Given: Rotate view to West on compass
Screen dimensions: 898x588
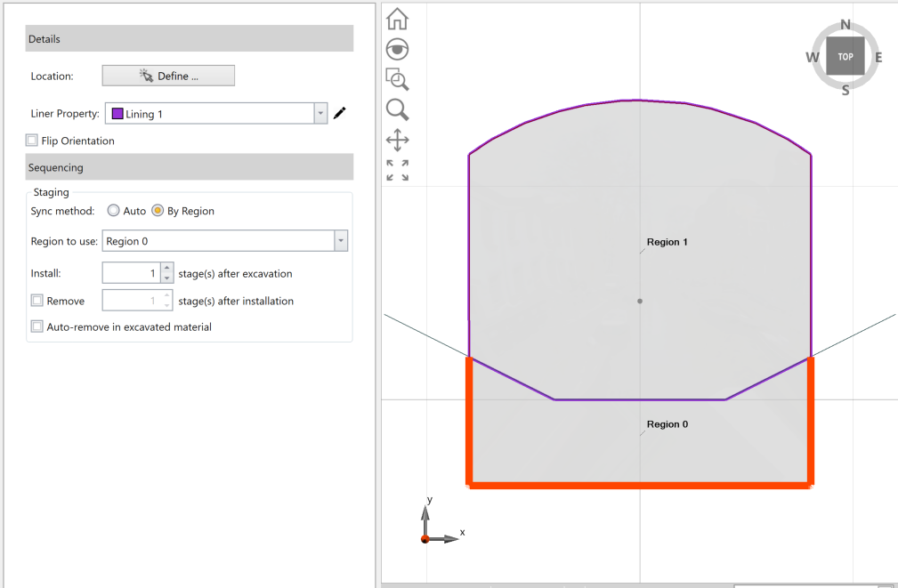Looking at the screenshot, I should point(812,57).
